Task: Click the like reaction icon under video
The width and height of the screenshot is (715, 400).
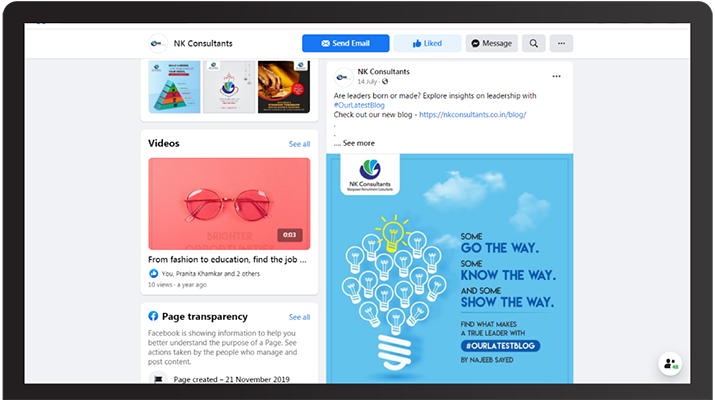Action: click(x=153, y=274)
